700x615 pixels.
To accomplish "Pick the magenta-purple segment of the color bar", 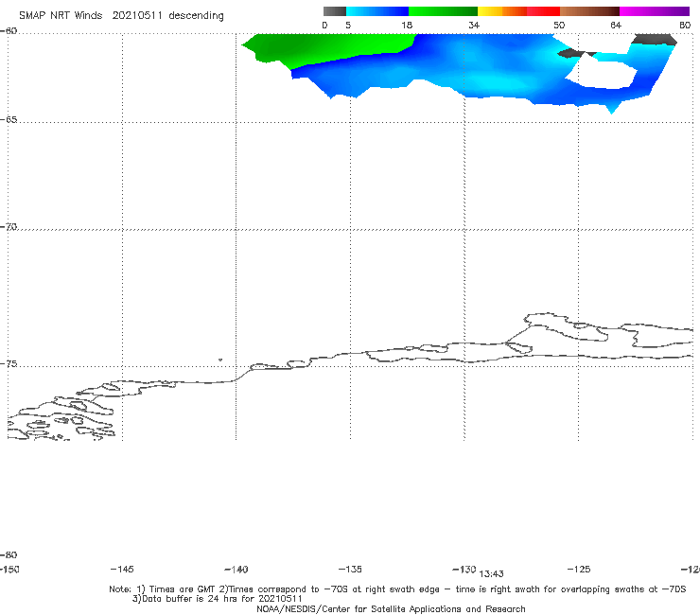I will (x=655, y=11).
